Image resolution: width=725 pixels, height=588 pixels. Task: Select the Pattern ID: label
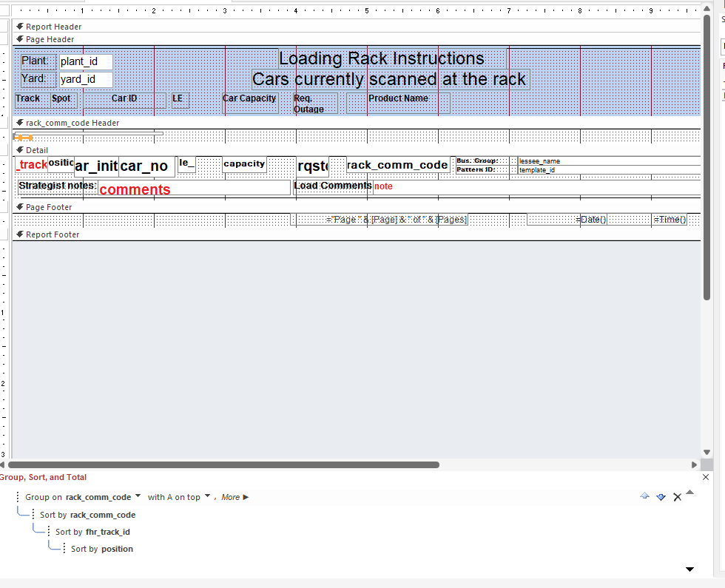point(482,169)
